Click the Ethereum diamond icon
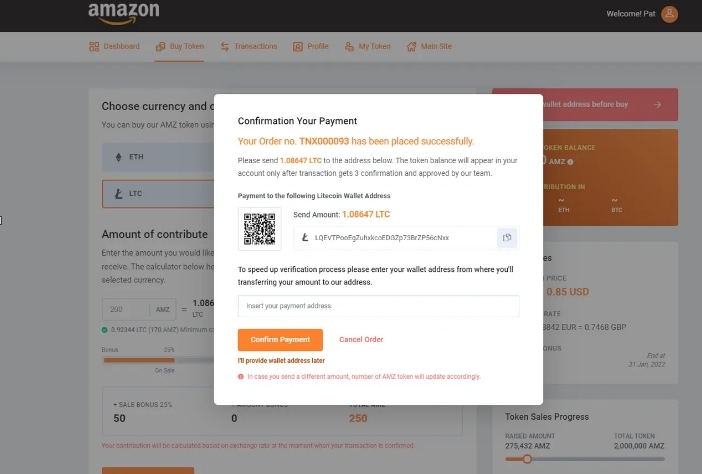The height and width of the screenshot is (474, 702). 119,157
